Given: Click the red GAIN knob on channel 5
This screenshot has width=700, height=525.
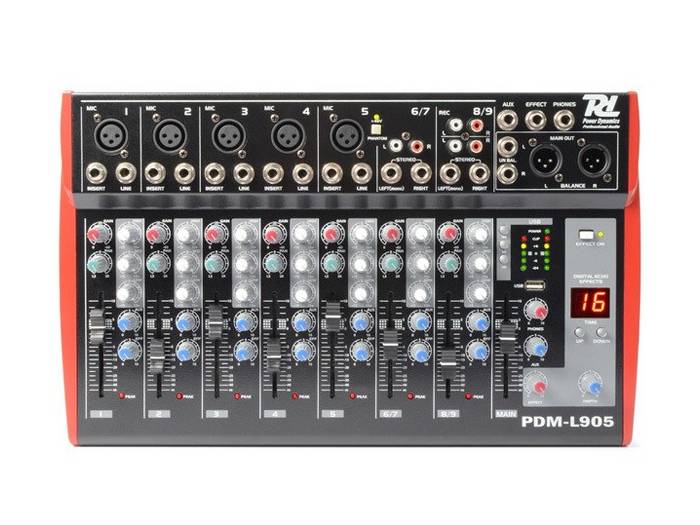Looking at the screenshot, I should point(331,233).
